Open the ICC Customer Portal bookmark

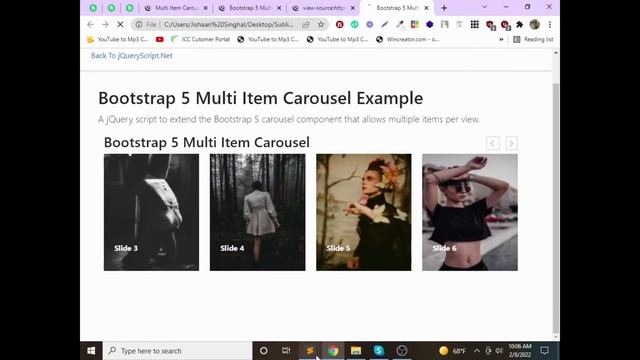click(200, 39)
